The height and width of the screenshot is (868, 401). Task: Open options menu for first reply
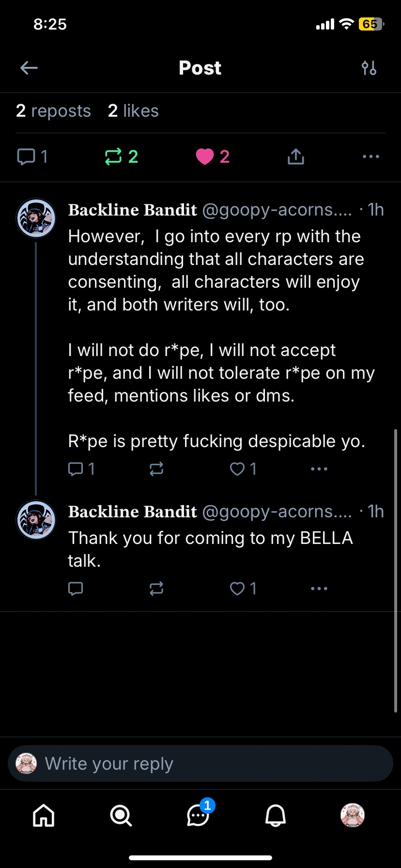click(x=319, y=469)
